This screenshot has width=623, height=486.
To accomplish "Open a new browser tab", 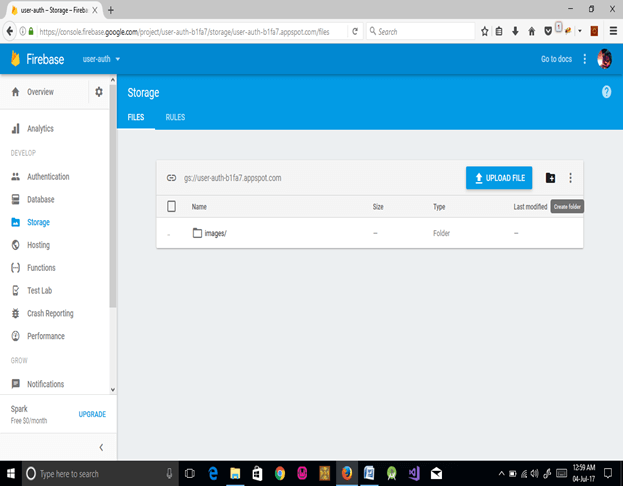I will 111,10.
